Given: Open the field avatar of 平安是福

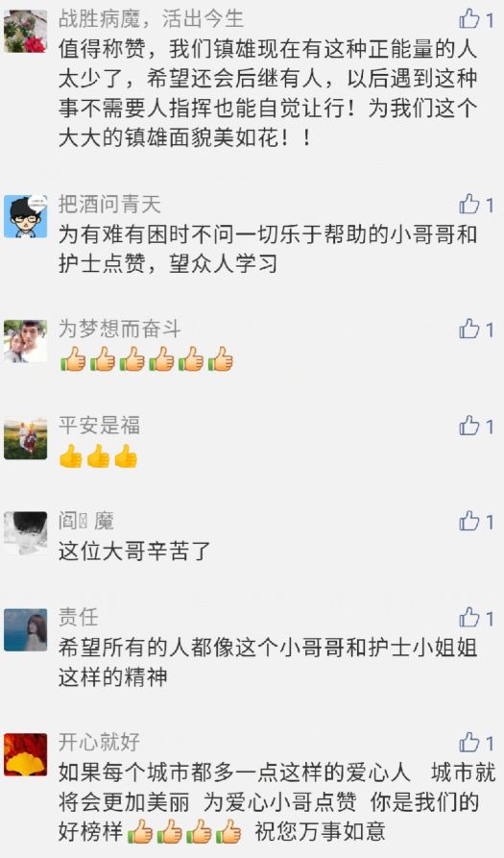Looking at the screenshot, I should [25, 438].
